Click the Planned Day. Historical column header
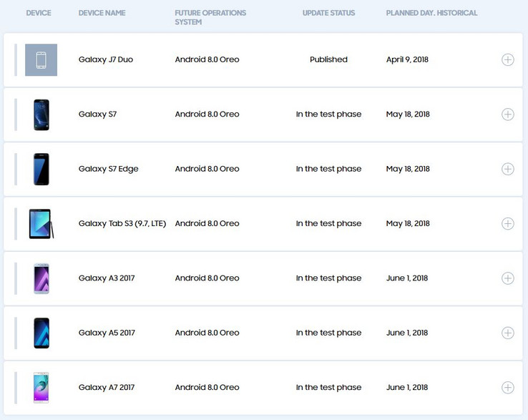This screenshot has height=420, width=528. tap(431, 14)
